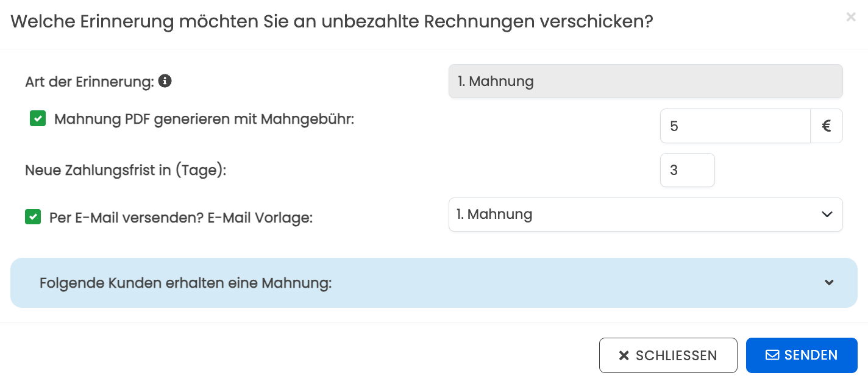
Task: Click the Euro symbol next to the fee field
Action: coord(827,126)
